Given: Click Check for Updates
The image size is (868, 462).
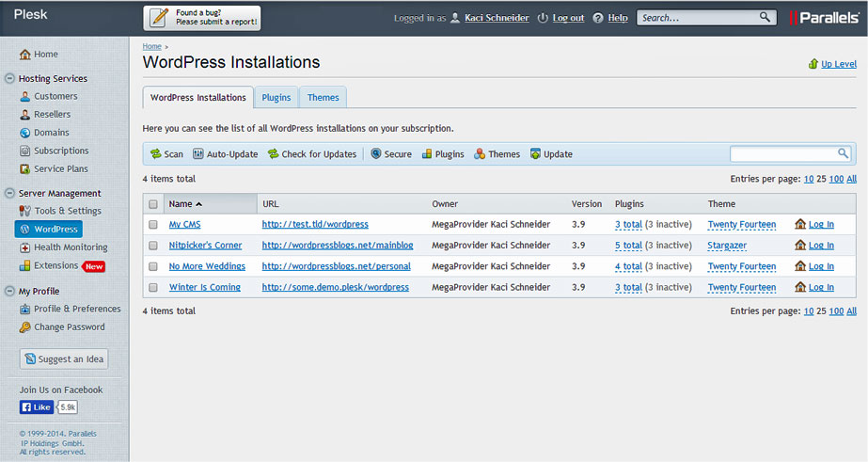Looking at the screenshot, I should (312, 154).
